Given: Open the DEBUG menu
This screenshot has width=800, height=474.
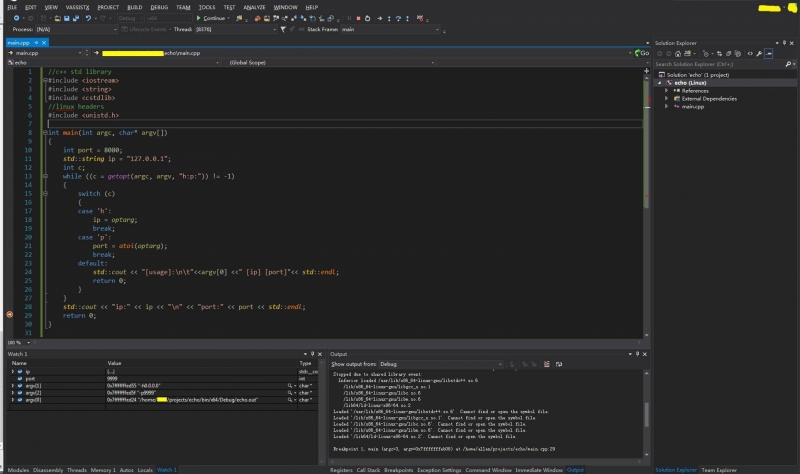Looking at the screenshot, I should (159, 7).
